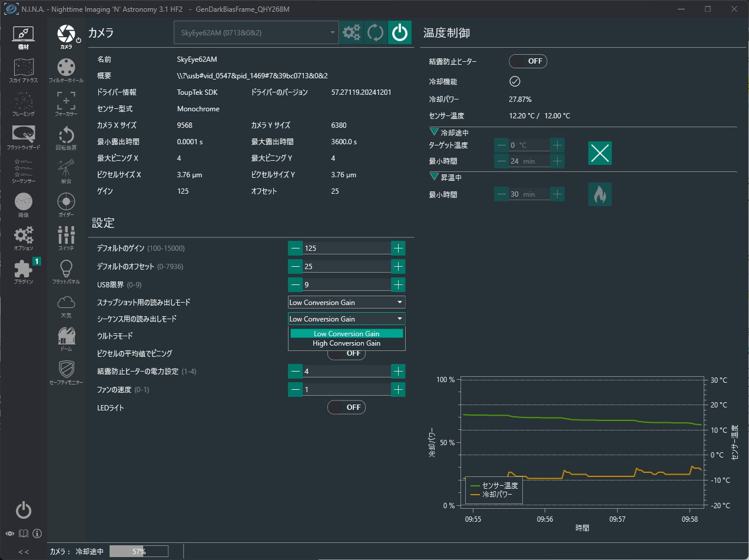Choose Low Conversion Gain from open list
This screenshot has width=749, height=560.
click(347, 334)
